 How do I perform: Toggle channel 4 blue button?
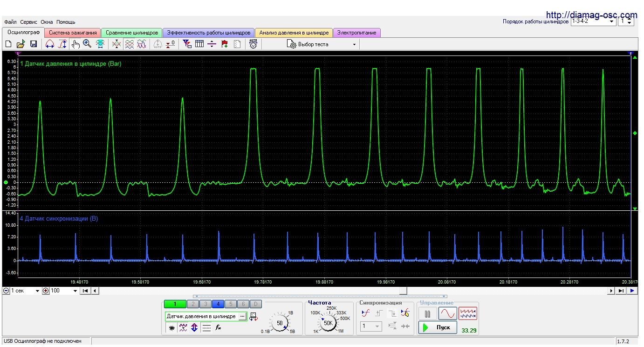[218, 304]
